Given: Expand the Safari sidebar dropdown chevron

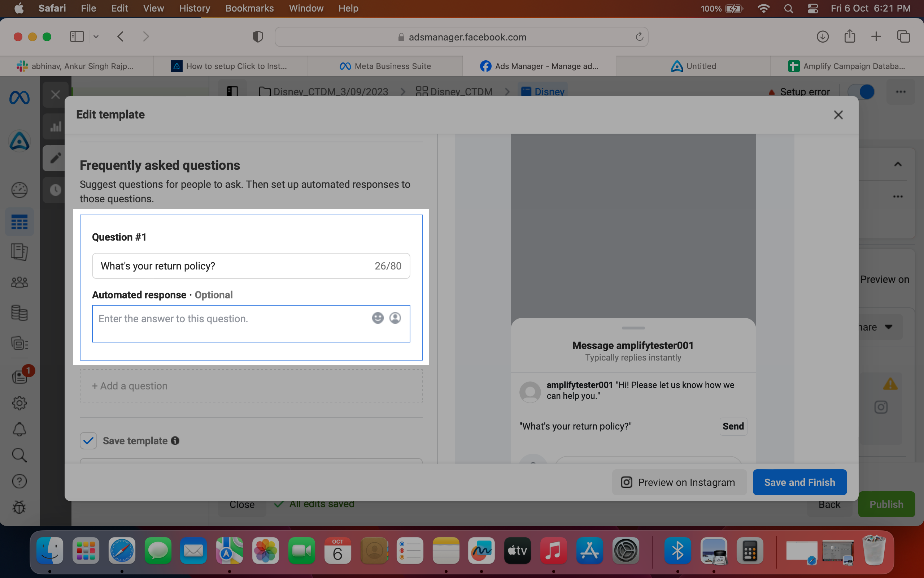Looking at the screenshot, I should 96,37.
